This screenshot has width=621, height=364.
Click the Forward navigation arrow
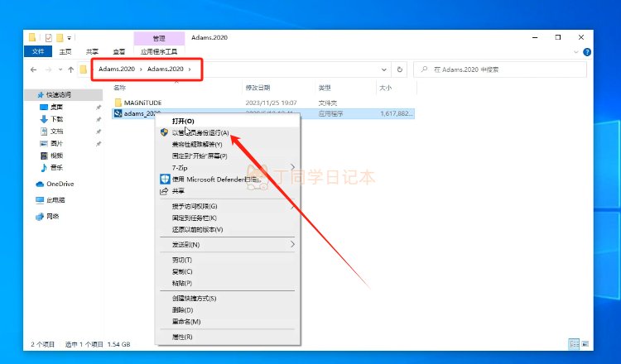pyautogui.click(x=48, y=69)
